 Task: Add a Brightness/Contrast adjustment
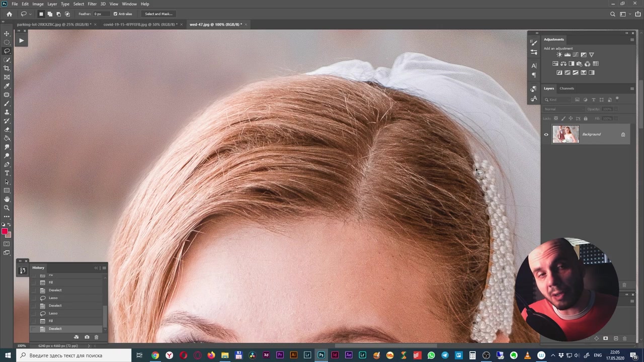(559, 55)
